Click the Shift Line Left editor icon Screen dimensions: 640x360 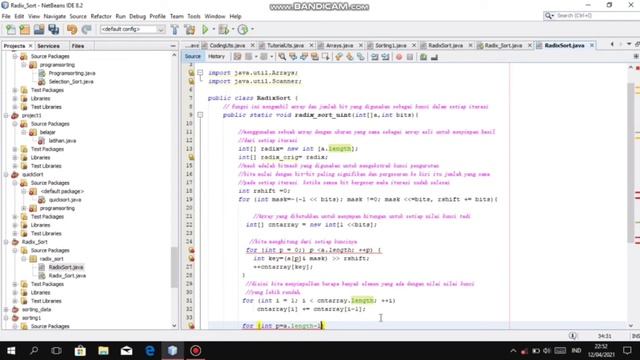pyautogui.click(x=375, y=57)
